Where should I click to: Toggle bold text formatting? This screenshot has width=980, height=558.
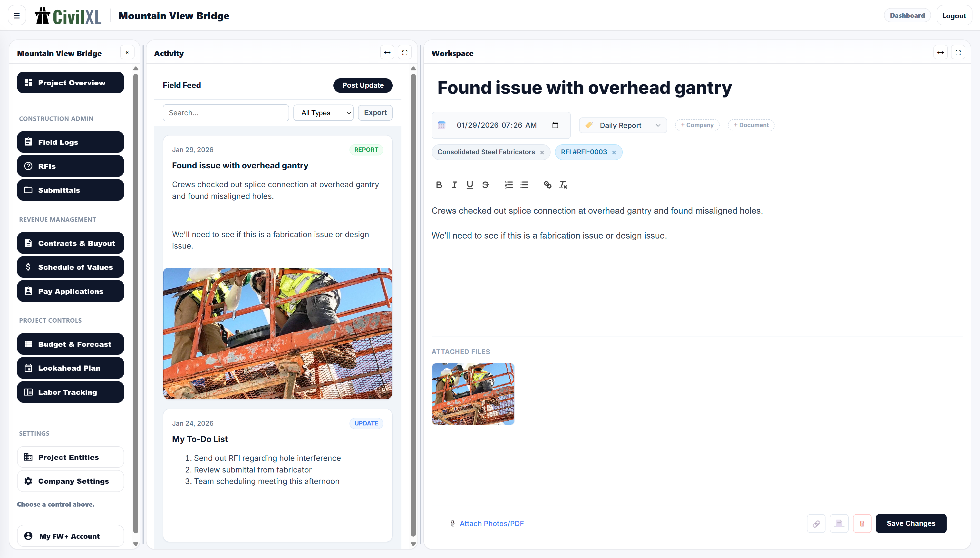[x=439, y=185]
